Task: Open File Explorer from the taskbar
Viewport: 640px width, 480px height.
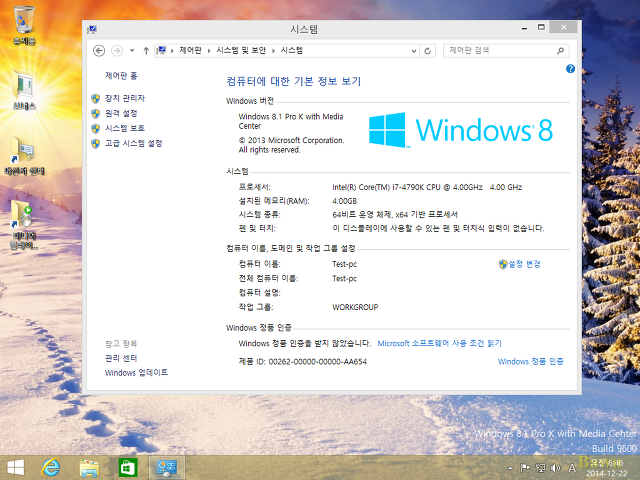Action: pyautogui.click(x=89, y=468)
